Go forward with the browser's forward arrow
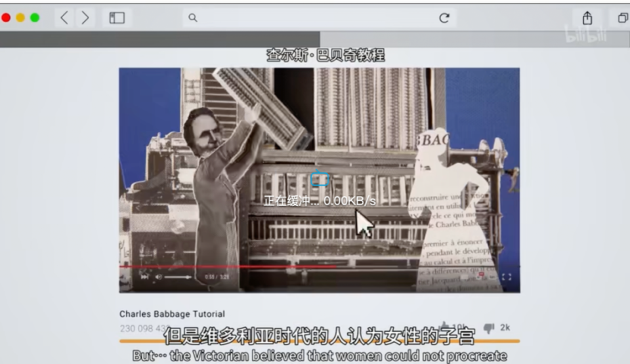 click(x=85, y=18)
